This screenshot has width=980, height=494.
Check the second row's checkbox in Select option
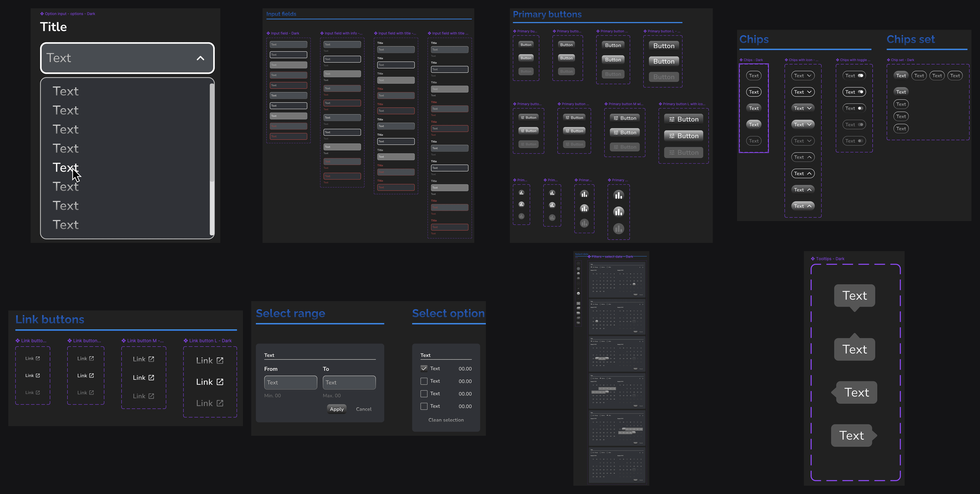coord(424,381)
